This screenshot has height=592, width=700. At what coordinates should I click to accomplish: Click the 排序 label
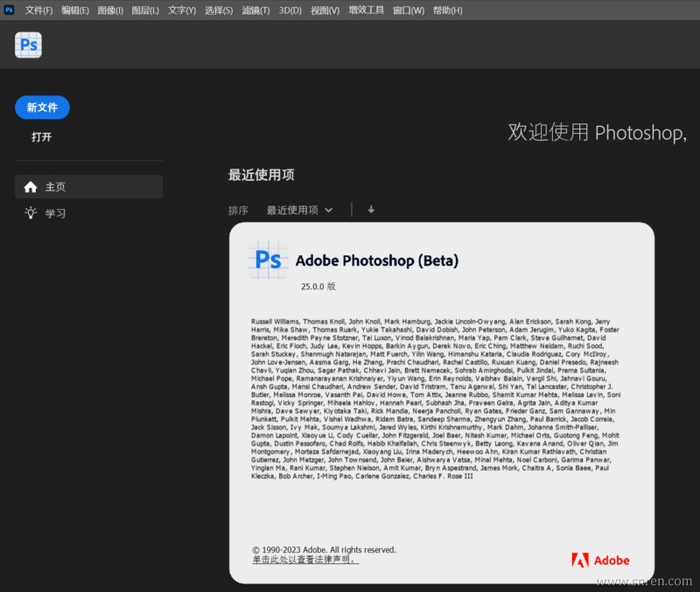coord(238,210)
